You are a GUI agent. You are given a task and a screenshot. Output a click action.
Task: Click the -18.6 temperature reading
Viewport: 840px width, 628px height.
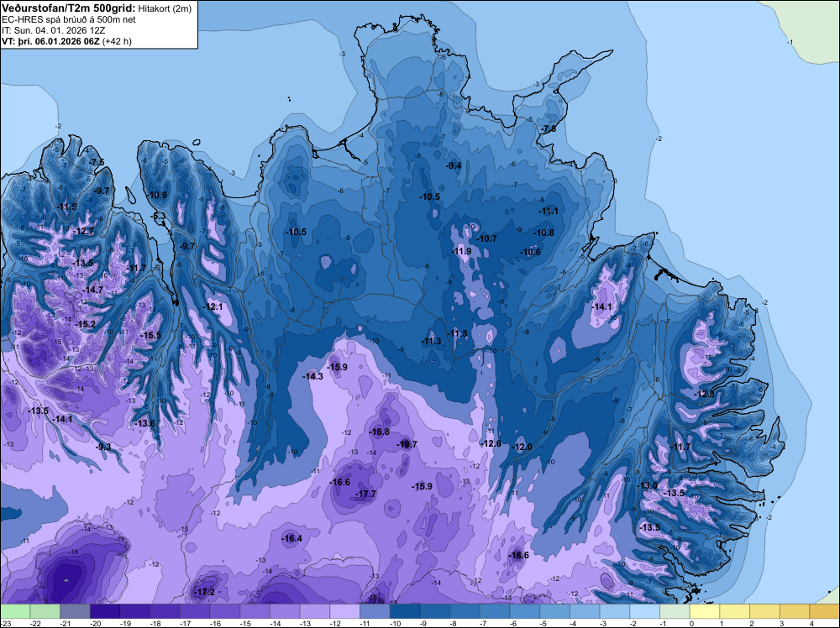pos(518,555)
